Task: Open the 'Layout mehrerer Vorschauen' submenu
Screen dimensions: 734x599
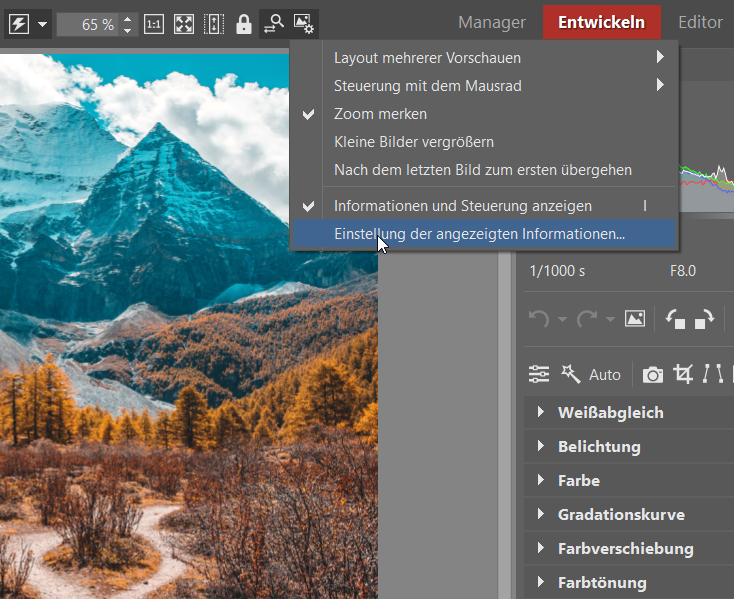Action: [427, 58]
